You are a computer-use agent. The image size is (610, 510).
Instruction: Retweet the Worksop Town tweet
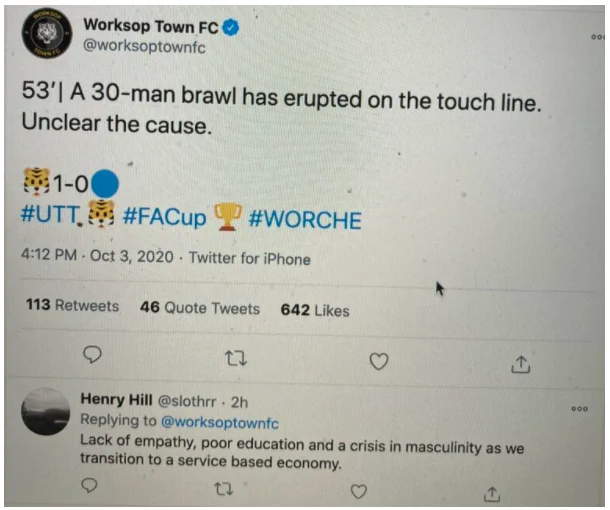point(237,358)
